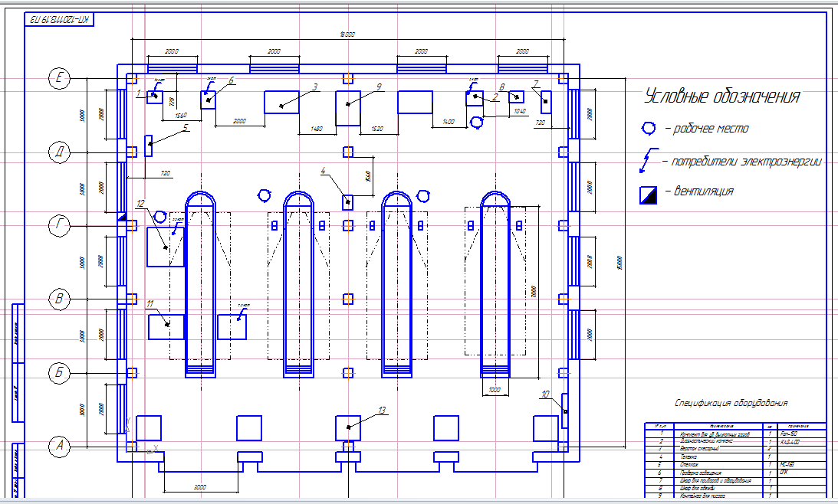
Task: Select the grid axis marker Г
Action: click(x=59, y=226)
